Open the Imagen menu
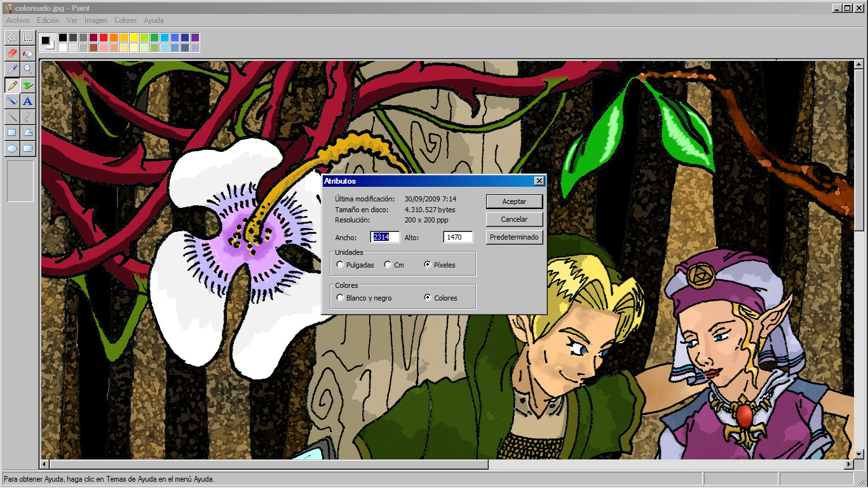 click(96, 20)
